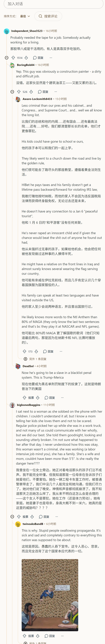This screenshot has width=105, height=644.
Task: Reply to Aware-Locksmith8433's comment
Action: coord(48,351)
